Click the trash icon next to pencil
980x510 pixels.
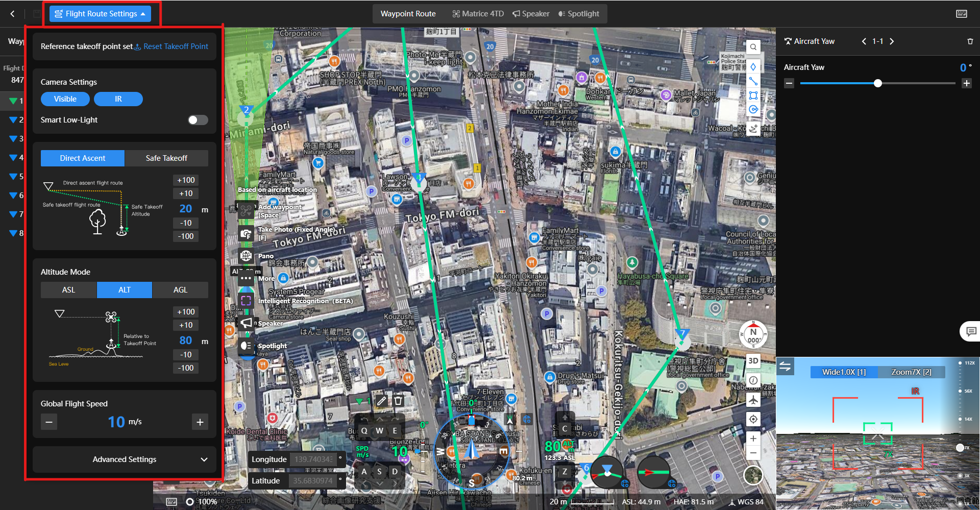coord(399,401)
